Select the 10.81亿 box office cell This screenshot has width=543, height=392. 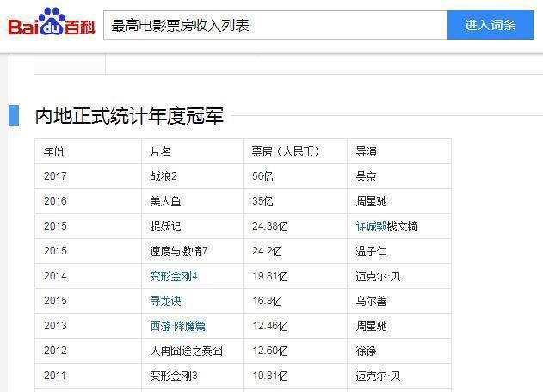point(295,376)
